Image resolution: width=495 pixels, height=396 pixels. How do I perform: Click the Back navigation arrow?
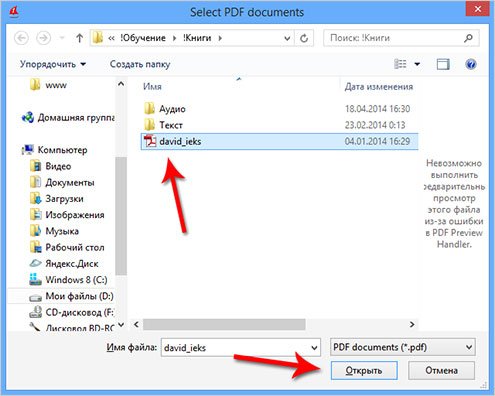point(21,38)
